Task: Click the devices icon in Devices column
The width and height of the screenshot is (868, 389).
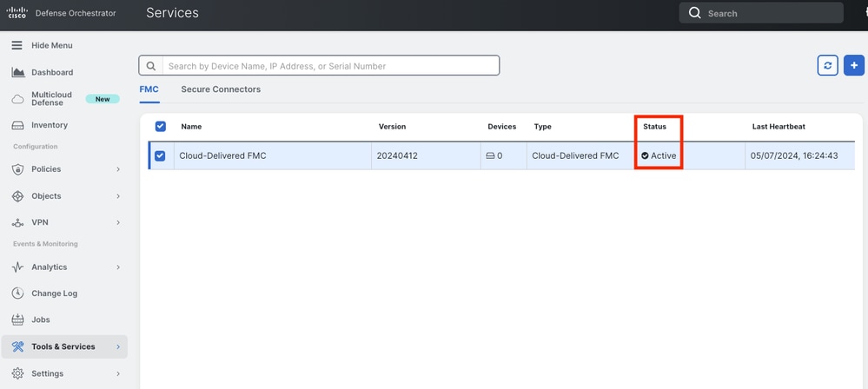Action: coord(490,156)
